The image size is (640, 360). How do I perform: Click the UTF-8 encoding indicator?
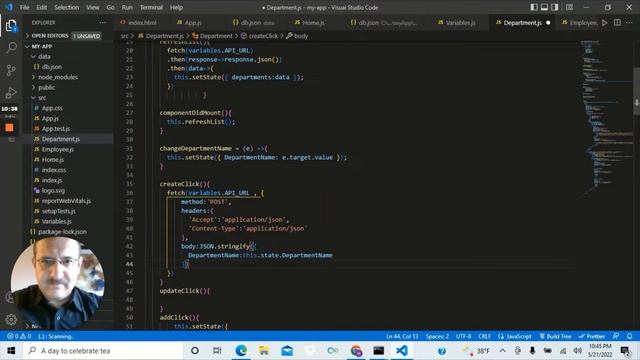pos(463,336)
